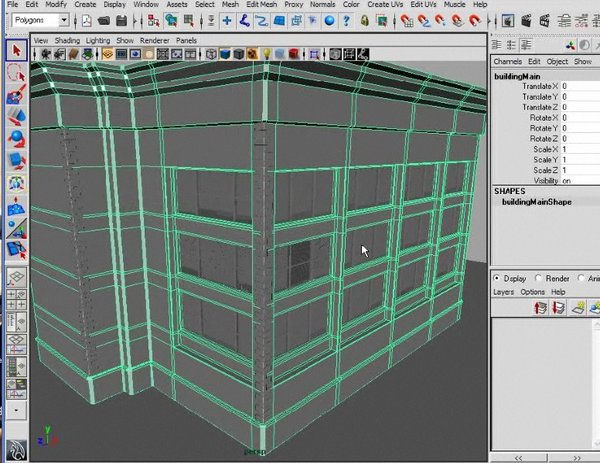The image size is (600, 463).
Task: Activate the Lasso select tool
Action: [15, 73]
